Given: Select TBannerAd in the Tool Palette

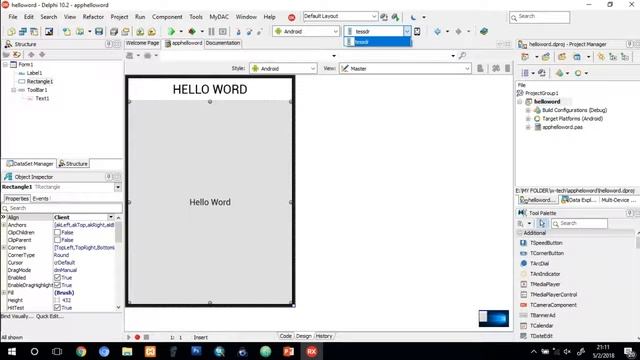Looking at the screenshot, I should pos(542,316).
